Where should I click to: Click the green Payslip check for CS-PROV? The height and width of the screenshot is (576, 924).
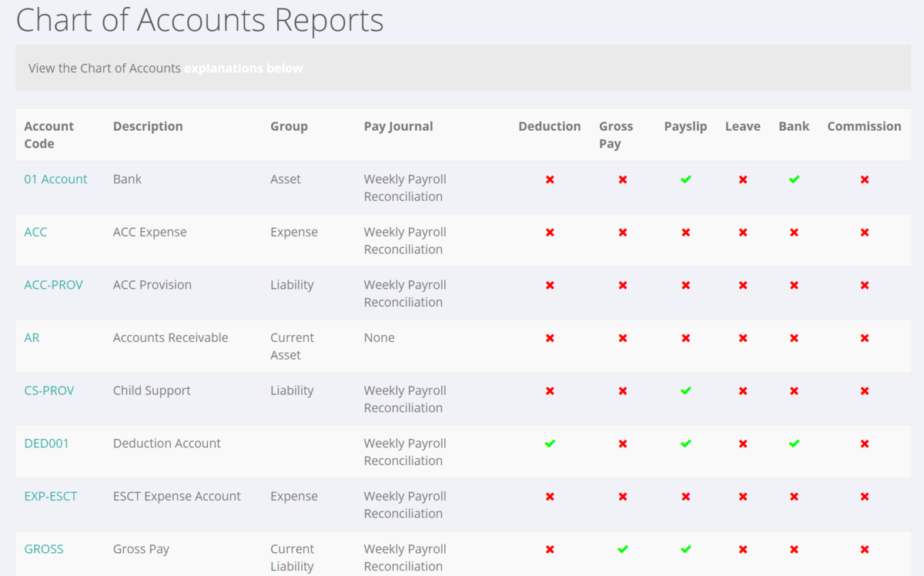tap(685, 390)
